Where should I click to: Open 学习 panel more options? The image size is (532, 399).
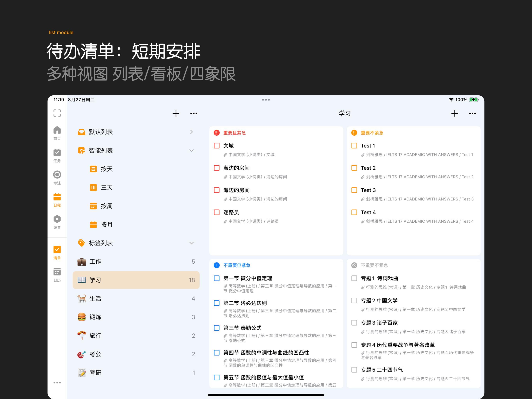click(x=472, y=113)
